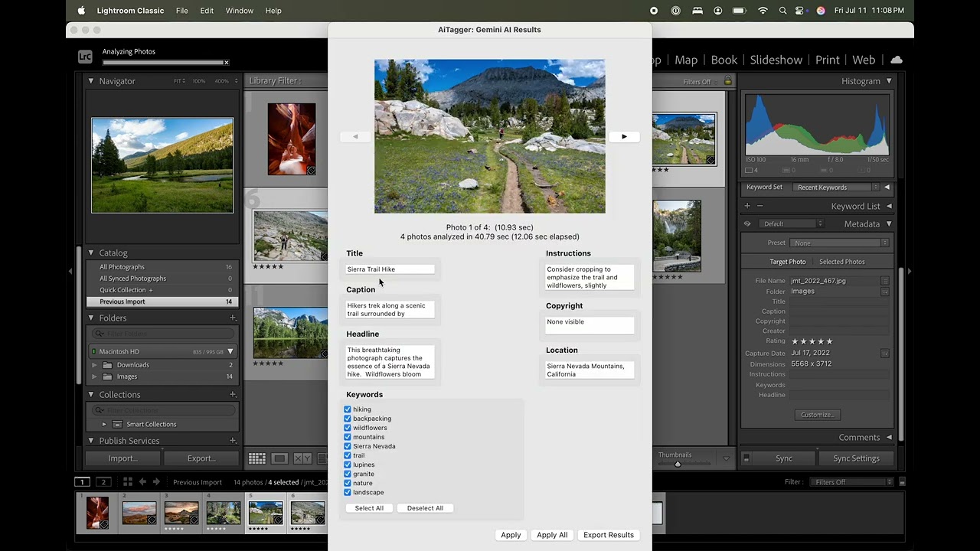Expand the Keyword List panel
This screenshot has width=980, height=551.
(889, 206)
